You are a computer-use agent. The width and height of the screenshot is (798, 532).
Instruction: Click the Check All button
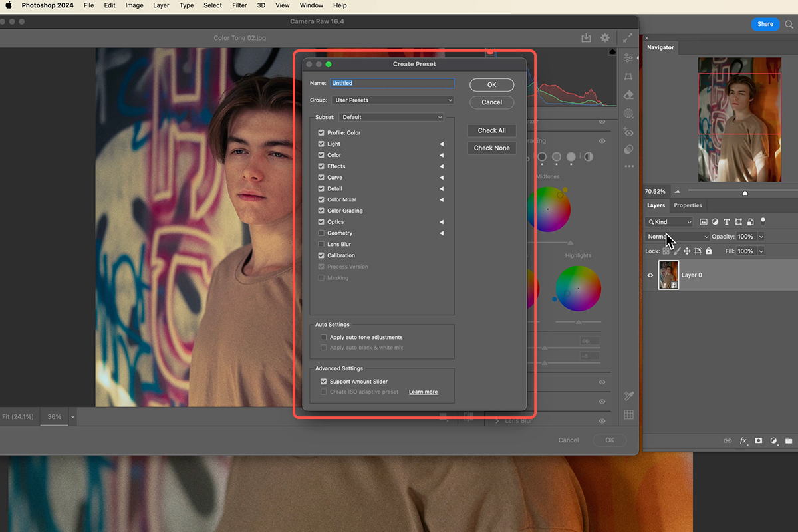click(491, 130)
